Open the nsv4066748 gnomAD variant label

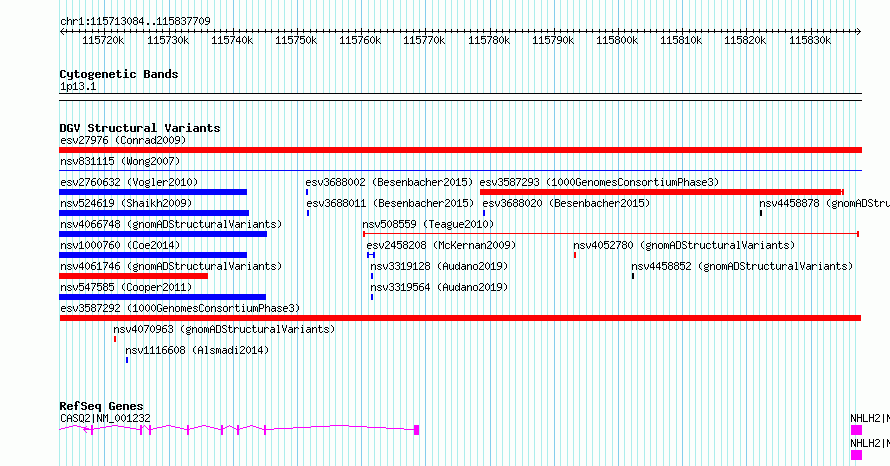pos(171,224)
